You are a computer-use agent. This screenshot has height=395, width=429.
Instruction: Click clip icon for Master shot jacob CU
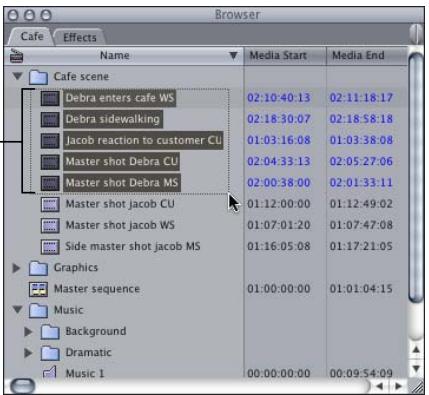click(x=50, y=204)
